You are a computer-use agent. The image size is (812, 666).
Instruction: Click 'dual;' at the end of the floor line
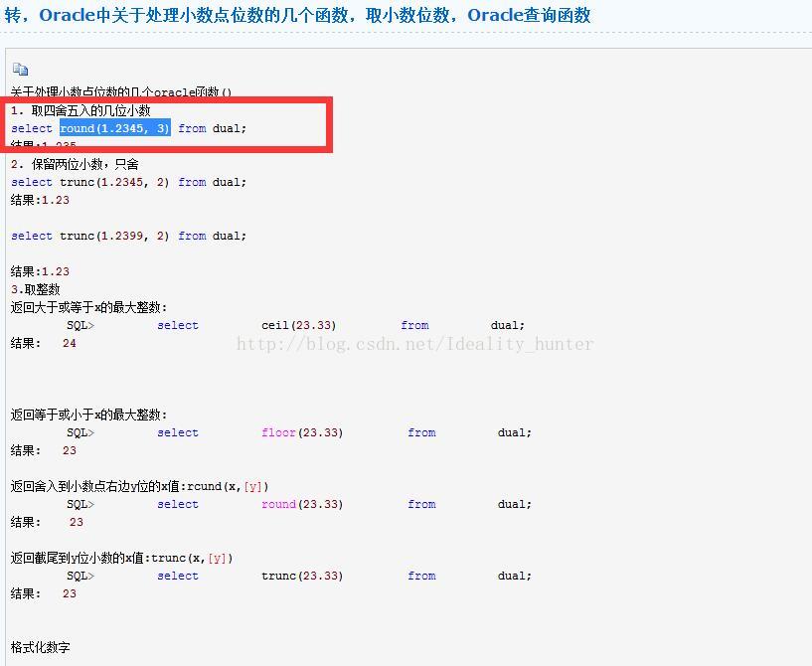515,432
